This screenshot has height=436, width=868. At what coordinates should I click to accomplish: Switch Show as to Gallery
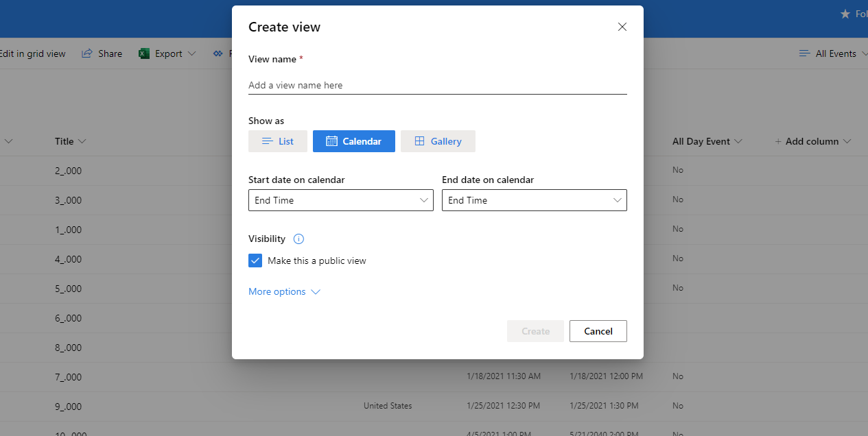[x=438, y=141]
